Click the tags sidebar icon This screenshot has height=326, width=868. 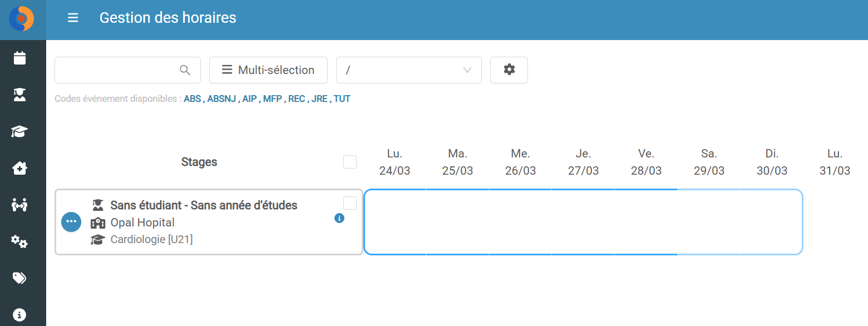20,278
